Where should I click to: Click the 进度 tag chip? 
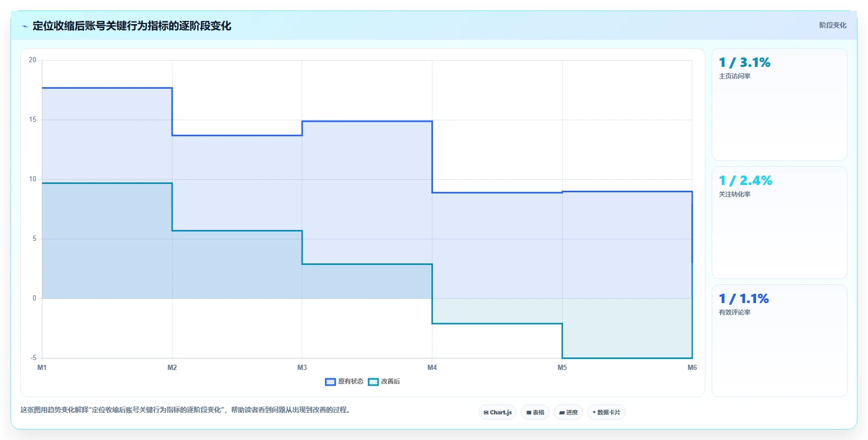568,412
